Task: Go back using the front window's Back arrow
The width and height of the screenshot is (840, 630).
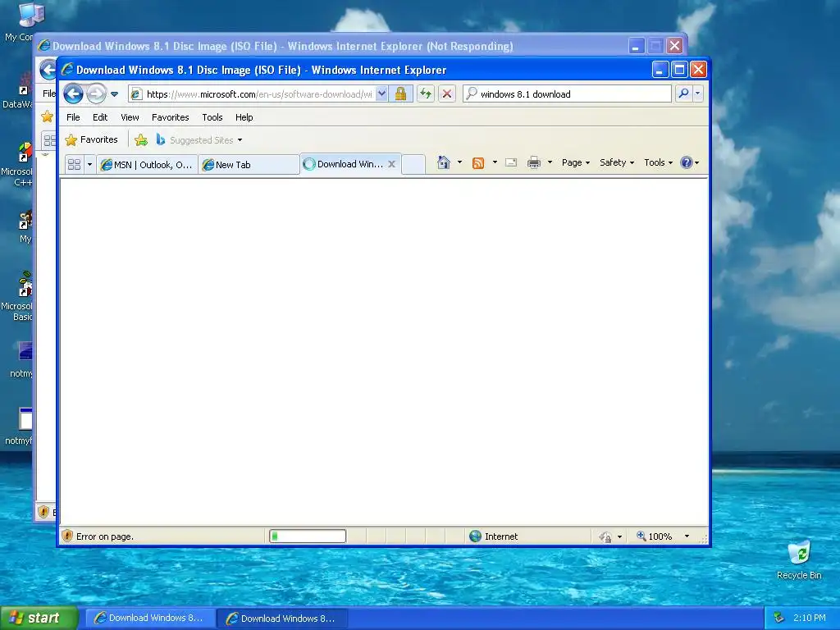Action: click(x=73, y=94)
